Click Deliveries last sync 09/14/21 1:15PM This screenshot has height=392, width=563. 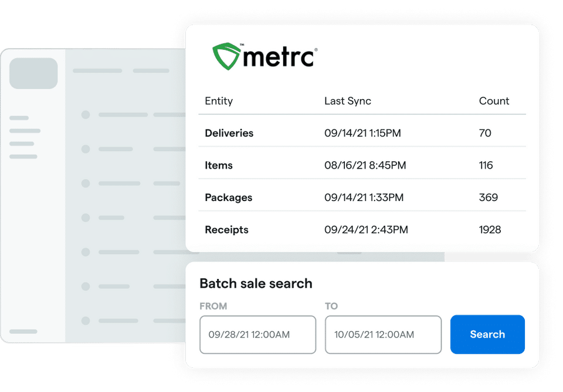coord(362,133)
